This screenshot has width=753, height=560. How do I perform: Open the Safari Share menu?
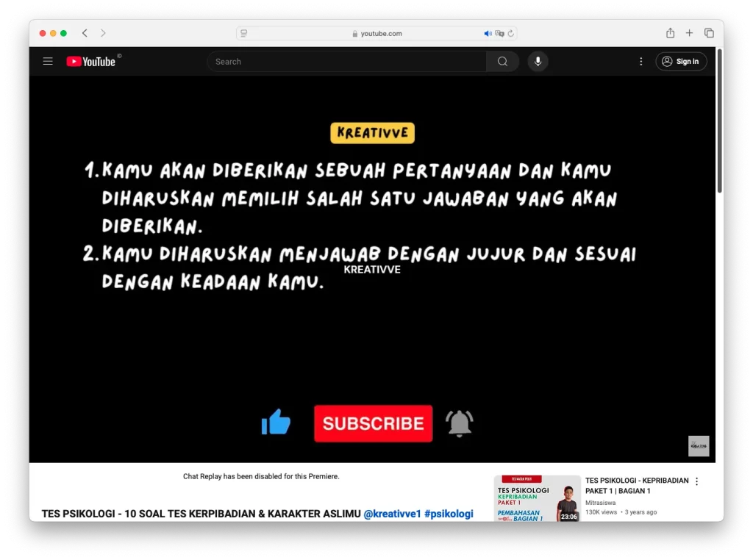pos(670,33)
